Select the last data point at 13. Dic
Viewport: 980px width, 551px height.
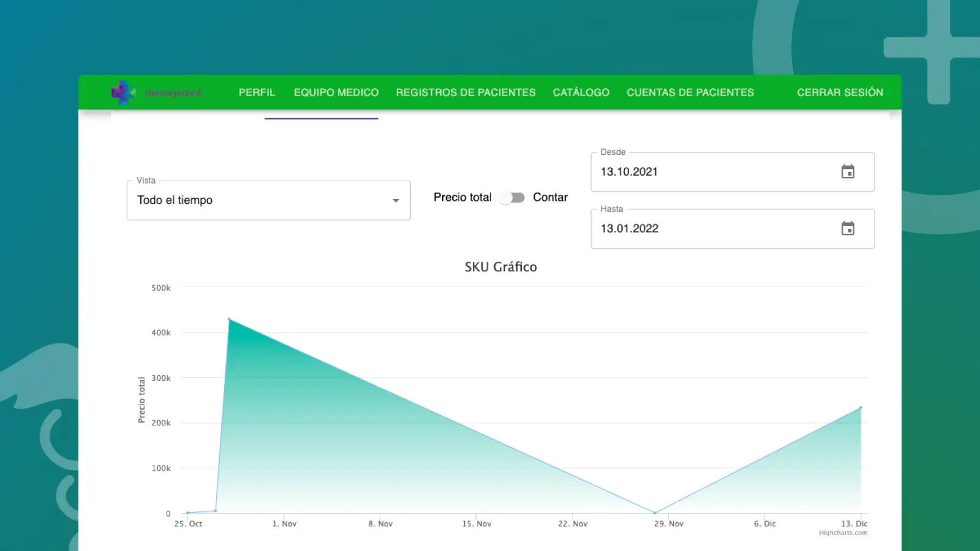pos(861,408)
